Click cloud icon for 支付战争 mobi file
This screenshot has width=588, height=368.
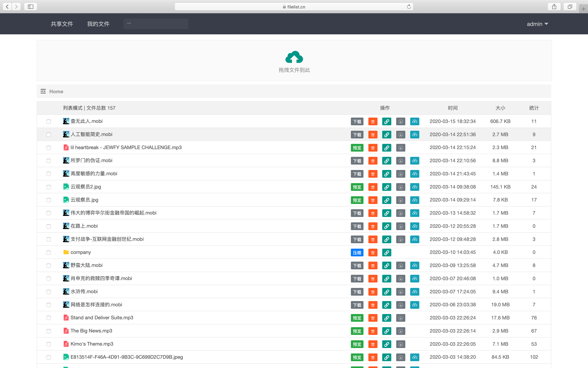[x=415, y=240]
